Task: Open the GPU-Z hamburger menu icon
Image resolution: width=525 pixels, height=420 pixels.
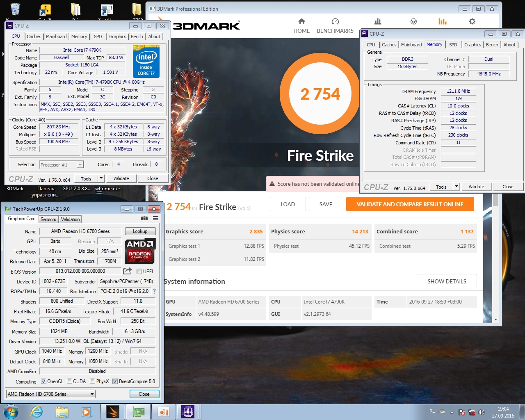Action: point(156,218)
